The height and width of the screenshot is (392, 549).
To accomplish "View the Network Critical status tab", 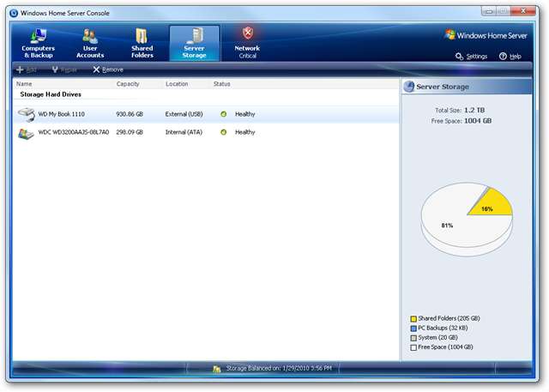I will [x=247, y=44].
